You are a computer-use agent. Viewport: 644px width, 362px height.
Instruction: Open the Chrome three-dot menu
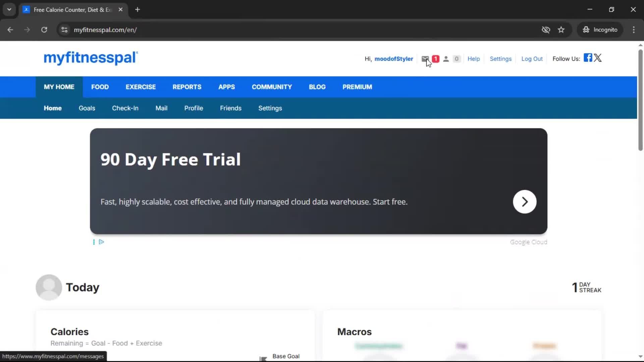(x=634, y=29)
